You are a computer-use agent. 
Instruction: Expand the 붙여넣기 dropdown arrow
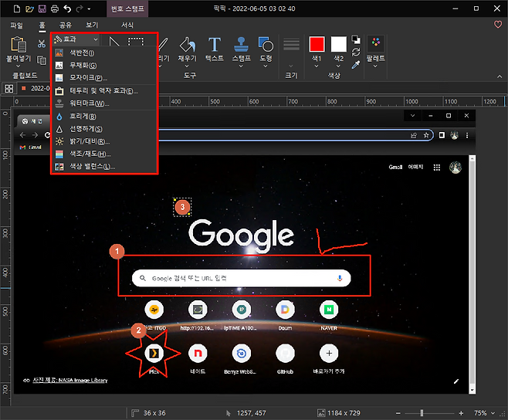(19, 66)
